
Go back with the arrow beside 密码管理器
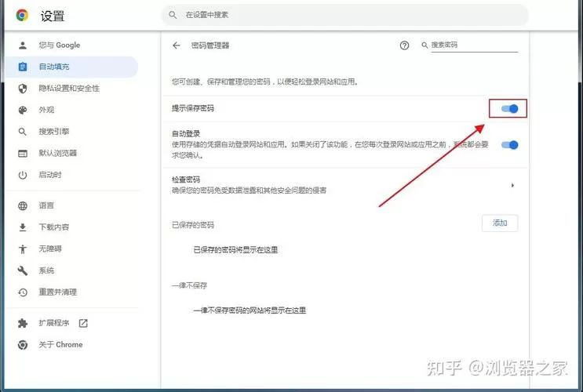177,45
